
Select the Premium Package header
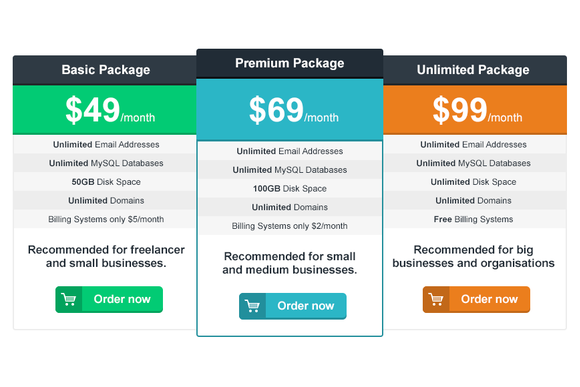point(290,63)
